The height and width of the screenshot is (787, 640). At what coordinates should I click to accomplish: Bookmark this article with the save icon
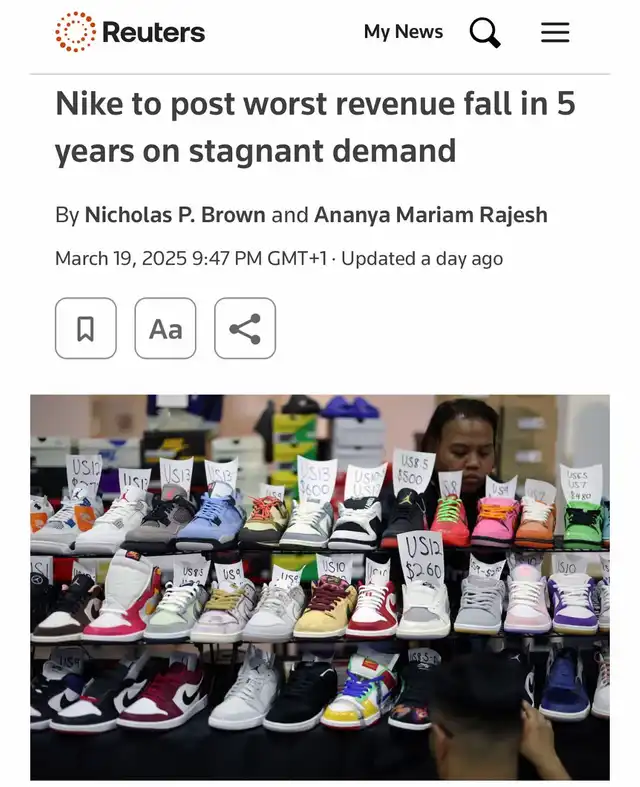click(x=86, y=328)
